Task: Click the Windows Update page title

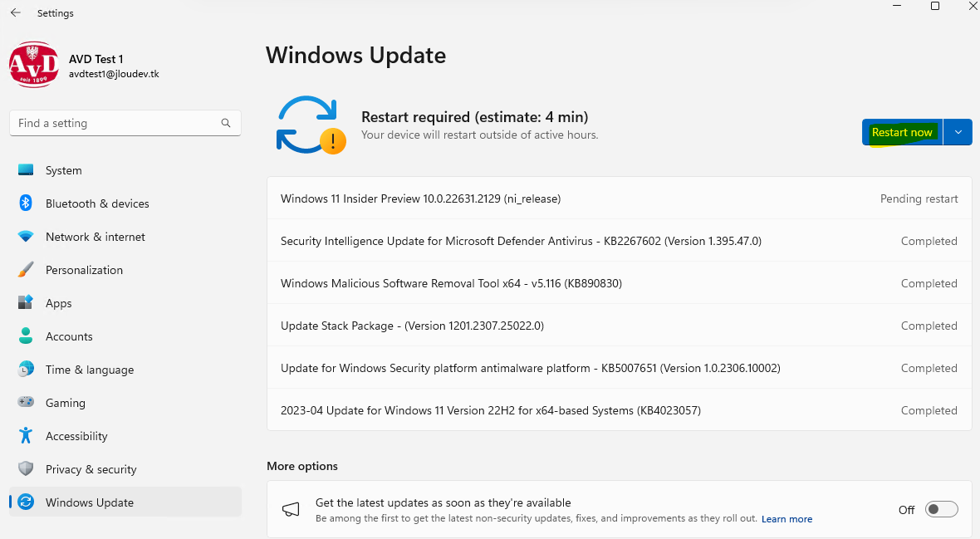Action: tap(355, 55)
